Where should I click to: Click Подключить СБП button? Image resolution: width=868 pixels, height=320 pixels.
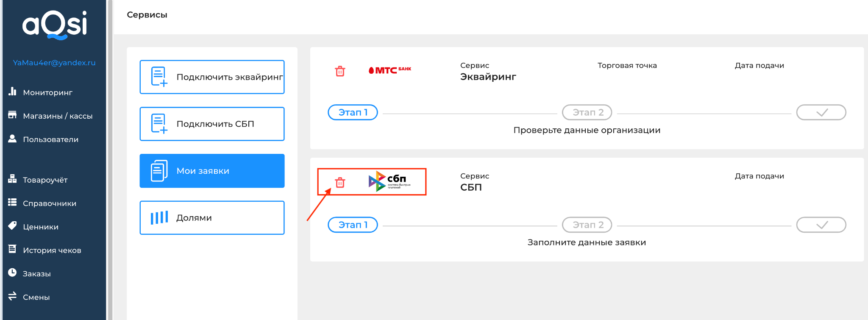(212, 124)
